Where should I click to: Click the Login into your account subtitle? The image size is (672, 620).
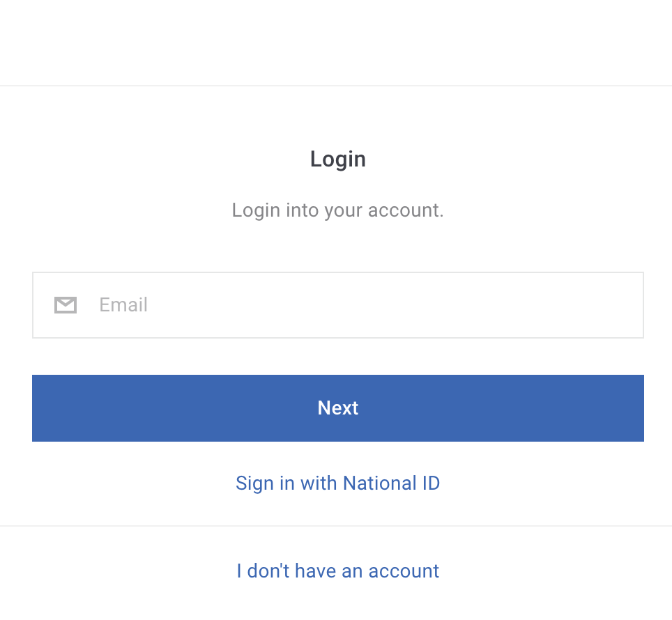point(337,210)
